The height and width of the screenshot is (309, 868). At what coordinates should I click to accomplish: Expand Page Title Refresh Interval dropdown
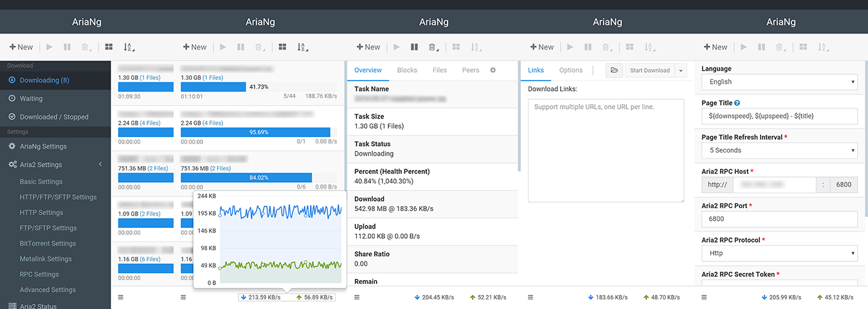tap(779, 150)
